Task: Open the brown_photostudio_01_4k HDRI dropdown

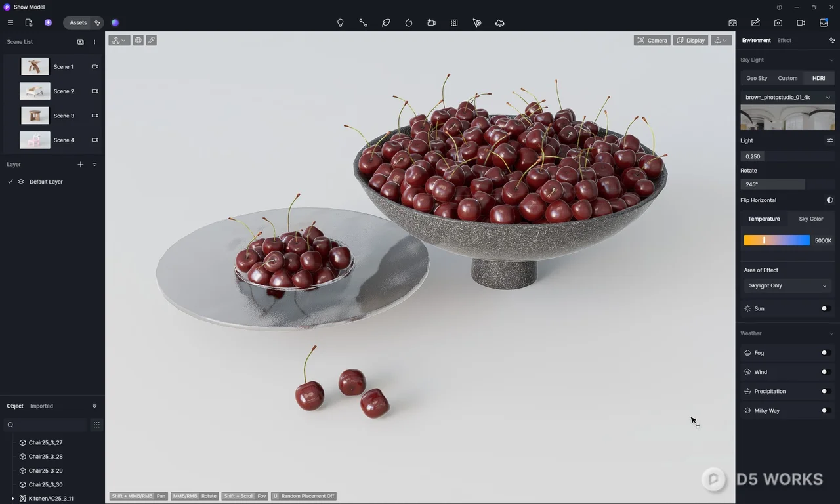Action: tap(787, 97)
